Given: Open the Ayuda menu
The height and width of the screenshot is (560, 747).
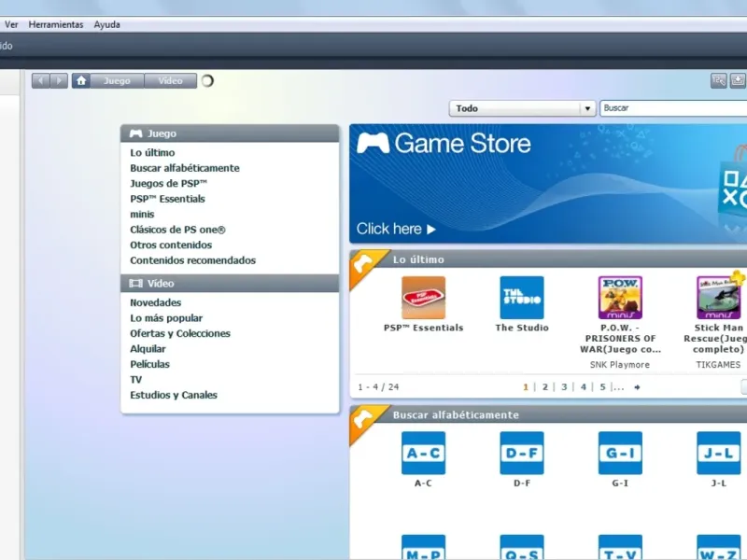Looking at the screenshot, I should (106, 24).
